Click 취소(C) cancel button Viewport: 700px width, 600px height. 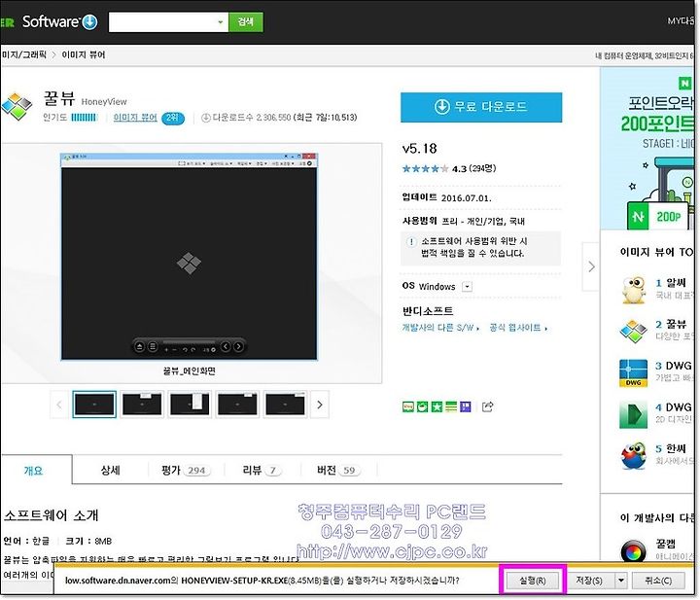click(x=658, y=581)
